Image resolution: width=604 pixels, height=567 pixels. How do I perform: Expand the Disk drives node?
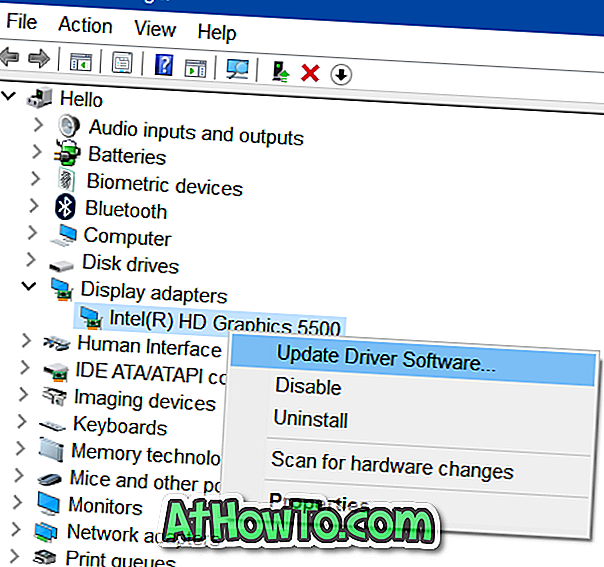31,260
